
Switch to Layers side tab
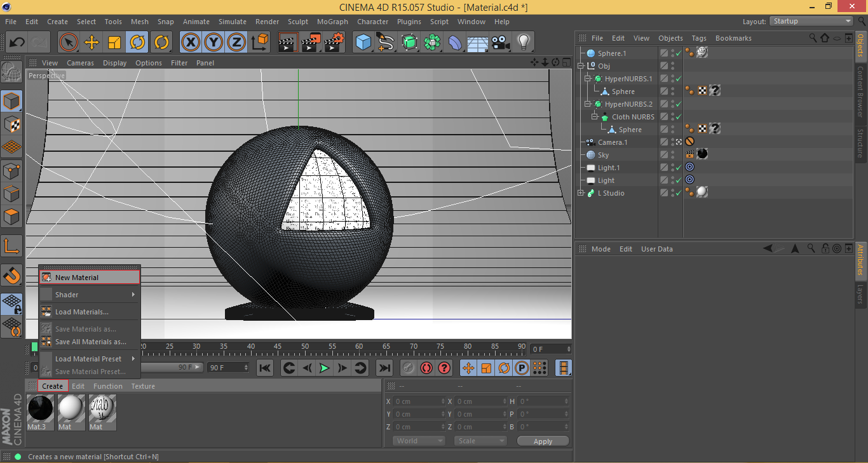coord(861,293)
